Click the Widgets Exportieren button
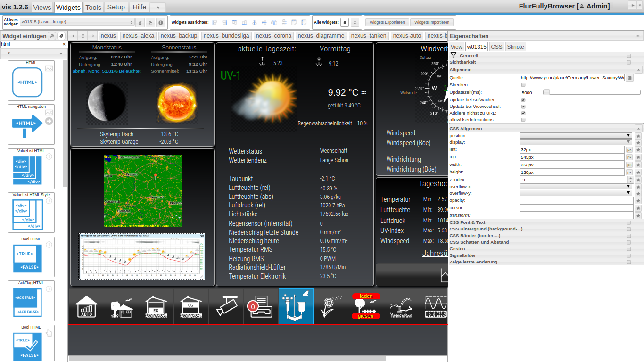 pos(387,22)
